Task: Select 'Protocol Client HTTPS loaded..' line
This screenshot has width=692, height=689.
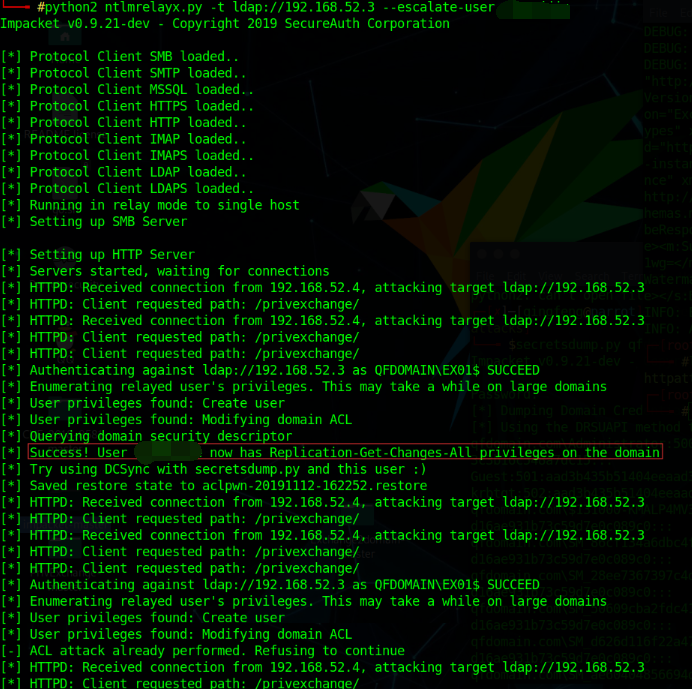Action: (x=128, y=106)
